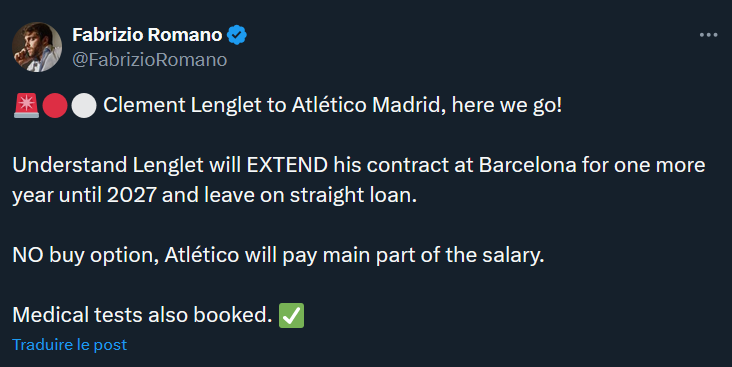Click the "here we go!" text
The height and width of the screenshot is (367, 732).
(x=507, y=105)
